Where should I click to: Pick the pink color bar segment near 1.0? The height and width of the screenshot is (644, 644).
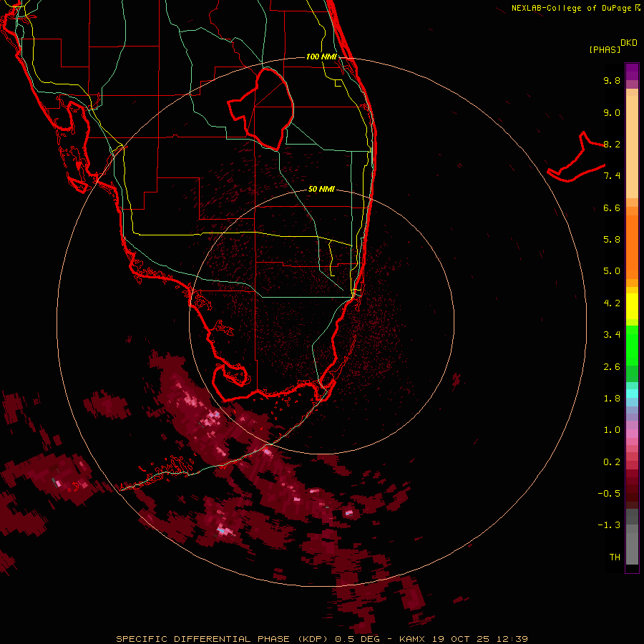632,434
